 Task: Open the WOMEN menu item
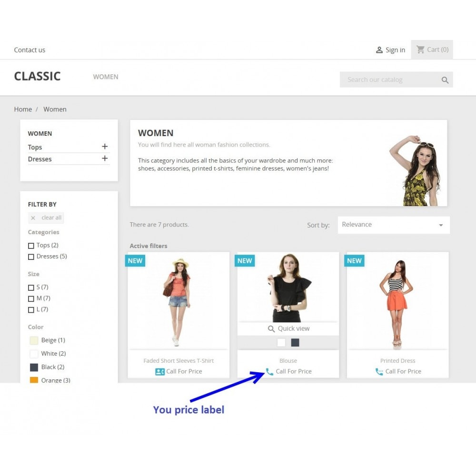[x=106, y=77]
